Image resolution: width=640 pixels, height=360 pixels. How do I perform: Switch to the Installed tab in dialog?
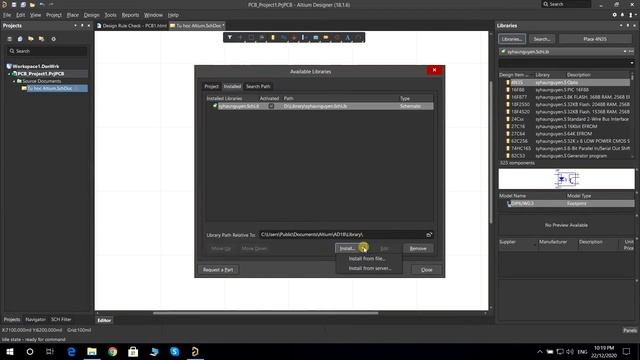(232, 87)
